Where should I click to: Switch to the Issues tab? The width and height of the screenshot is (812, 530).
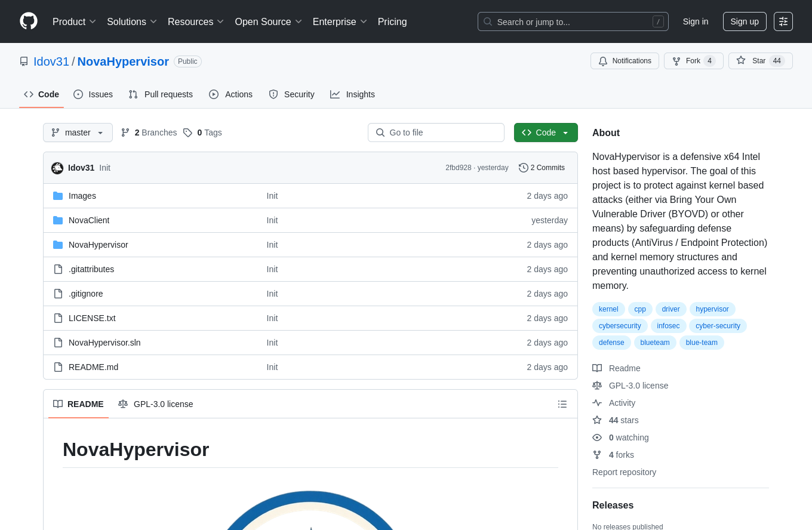point(93,94)
